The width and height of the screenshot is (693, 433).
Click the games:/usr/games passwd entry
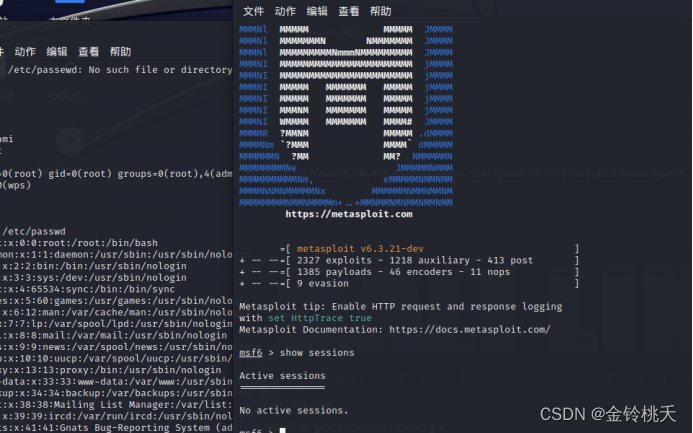(x=116, y=301)
